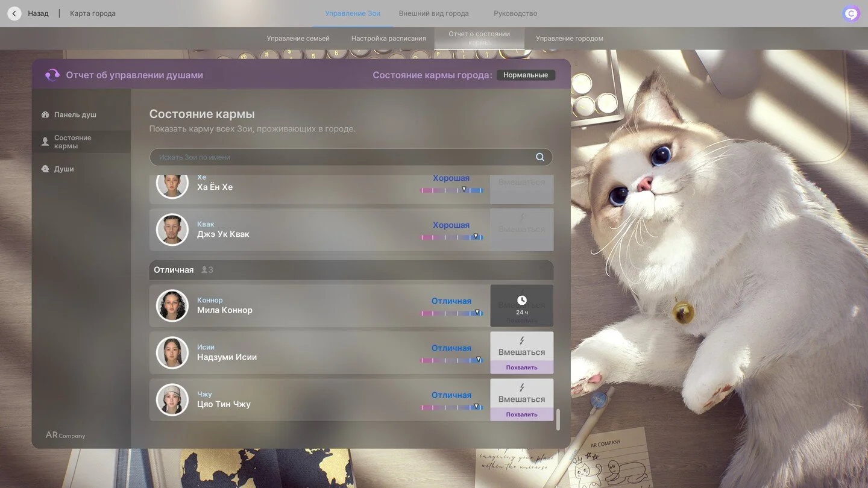Click the full name Ха Ён Хе
The height and width of the screenshot is (488, 868).
click(x=215, y=187)
